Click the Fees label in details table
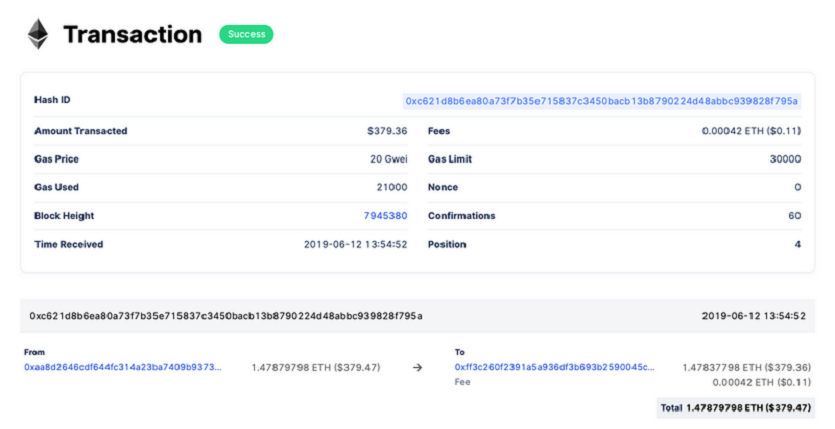The image size is (835, 429). pyautogui.click(x=439, y=131)
